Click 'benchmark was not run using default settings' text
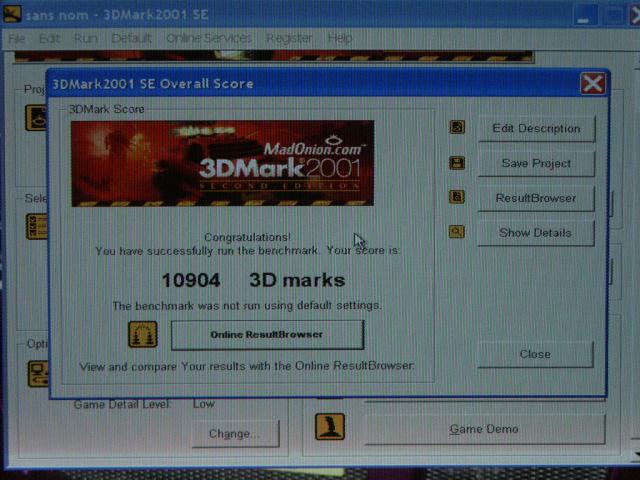Viewport: 640px width, 480px height. (247, 306)
